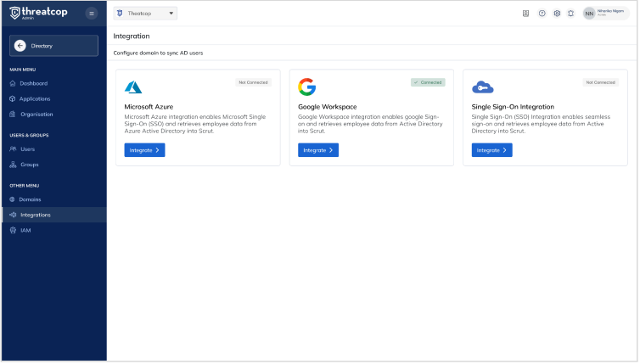Open the NN user profile menu
This screenshot has width=640, height=364.
[606, 14]
